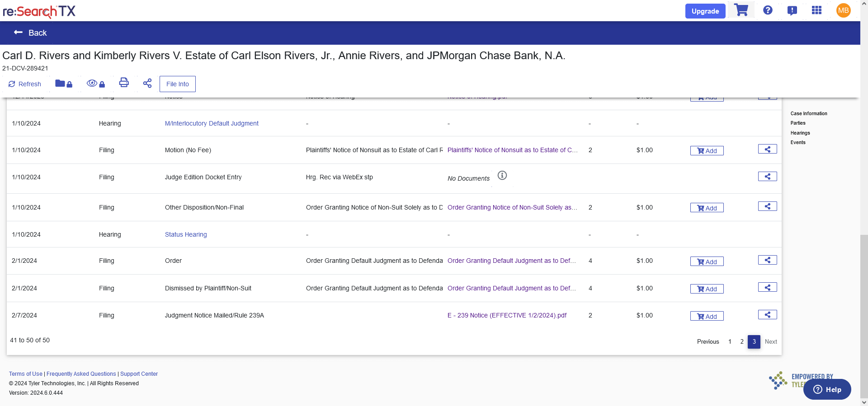Go to page 1 of events
The width and height of the screenshot is (868, 406).
[x=730, y=341]
